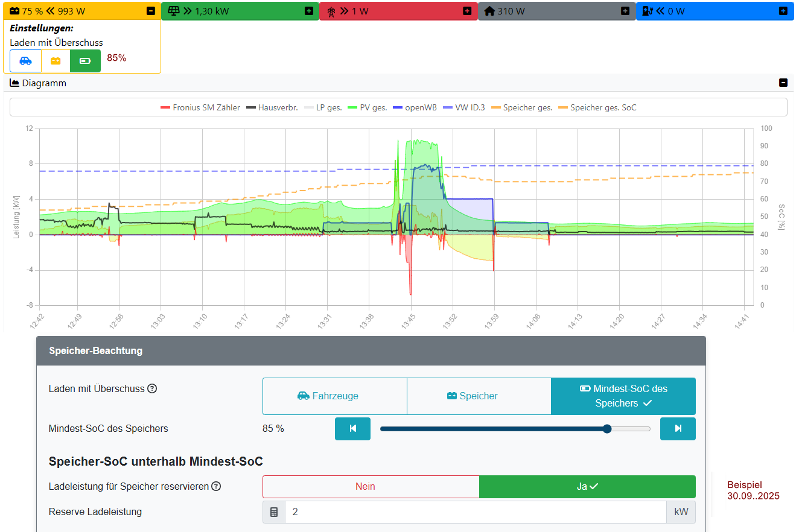Click the calculator icon beside Reserve Ladeleistung

pos(274,512)
